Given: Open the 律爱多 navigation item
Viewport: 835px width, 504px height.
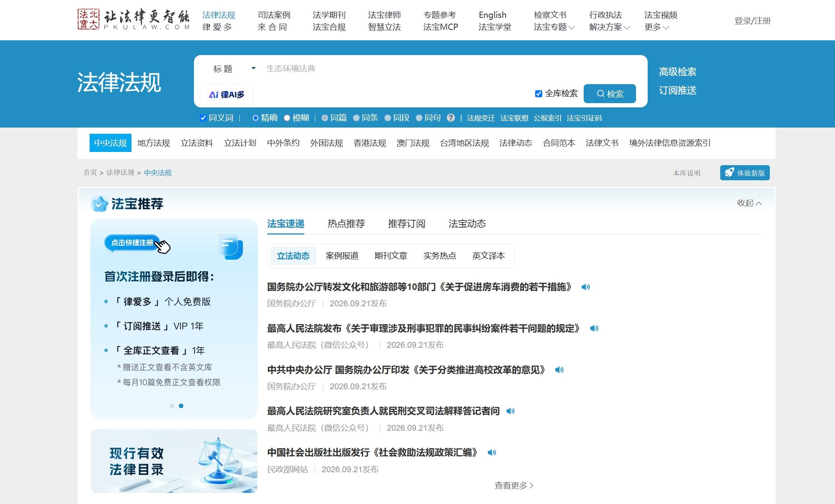Looking at the screenshot, I should pos(217,27).
